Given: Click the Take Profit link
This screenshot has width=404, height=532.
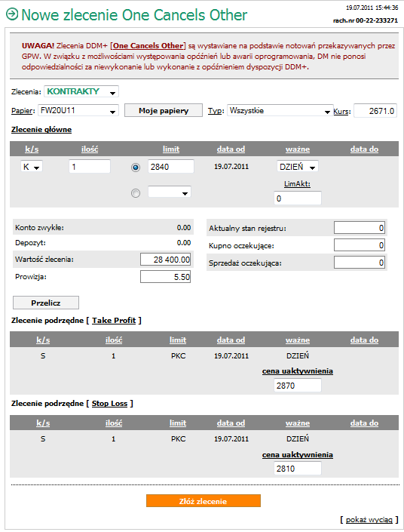Looking at the screenshot, I should click(114, 320).
